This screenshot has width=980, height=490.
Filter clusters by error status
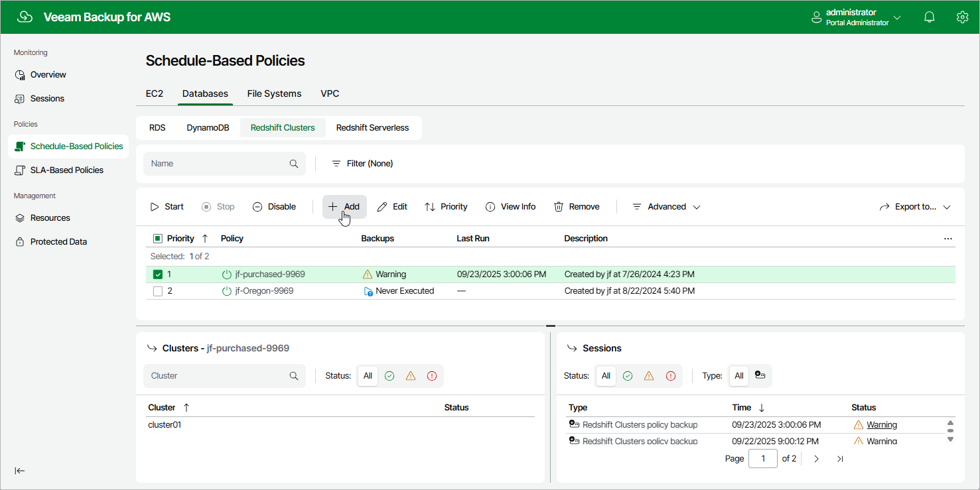(x=432, y=376)
